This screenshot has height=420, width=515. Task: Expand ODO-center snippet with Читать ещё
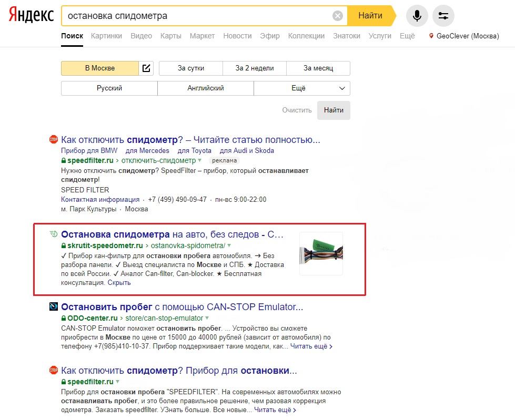pos(311,346)
